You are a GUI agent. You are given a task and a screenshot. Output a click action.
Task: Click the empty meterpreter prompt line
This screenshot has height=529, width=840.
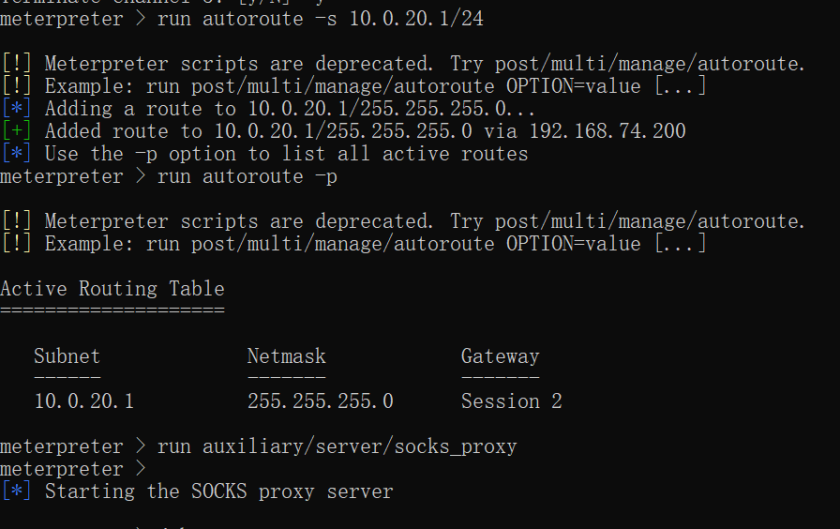coord(73,470)
